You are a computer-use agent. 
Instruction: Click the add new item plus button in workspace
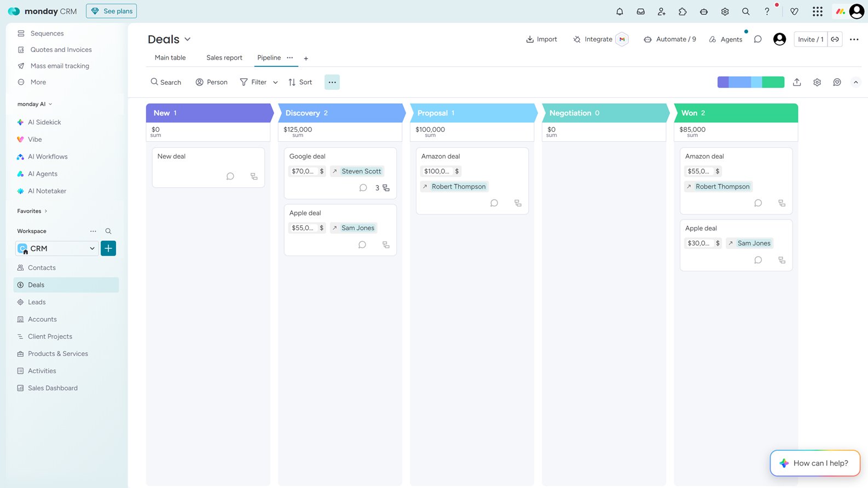[x=108, y=248]
